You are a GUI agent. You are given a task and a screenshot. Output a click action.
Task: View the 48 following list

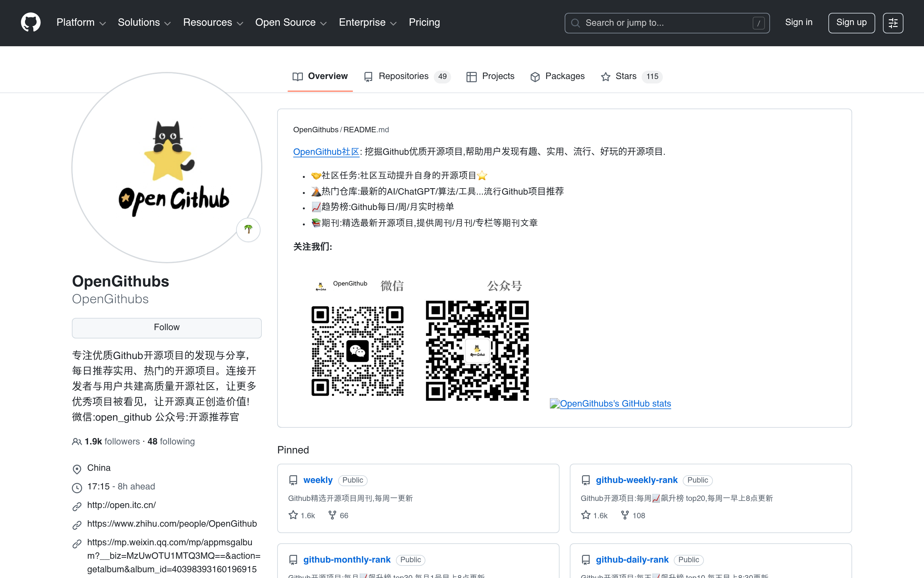[171, 442]
